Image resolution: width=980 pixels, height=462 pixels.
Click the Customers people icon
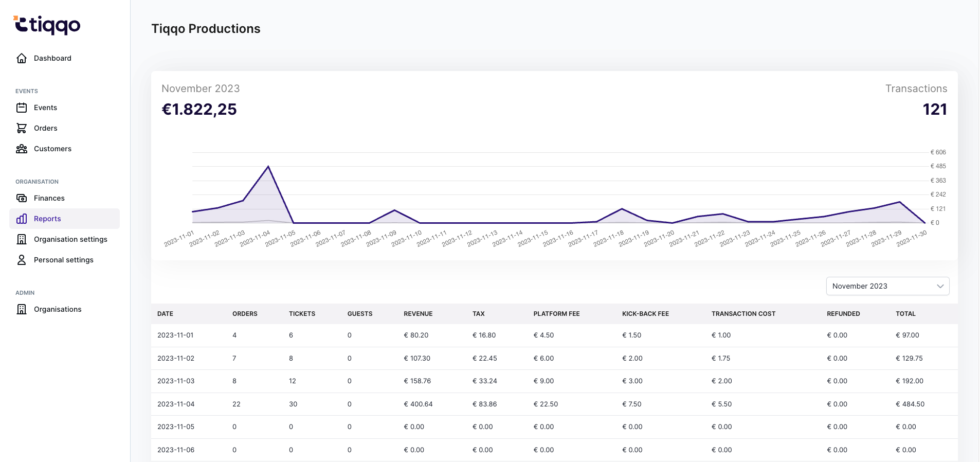(22, 149)
